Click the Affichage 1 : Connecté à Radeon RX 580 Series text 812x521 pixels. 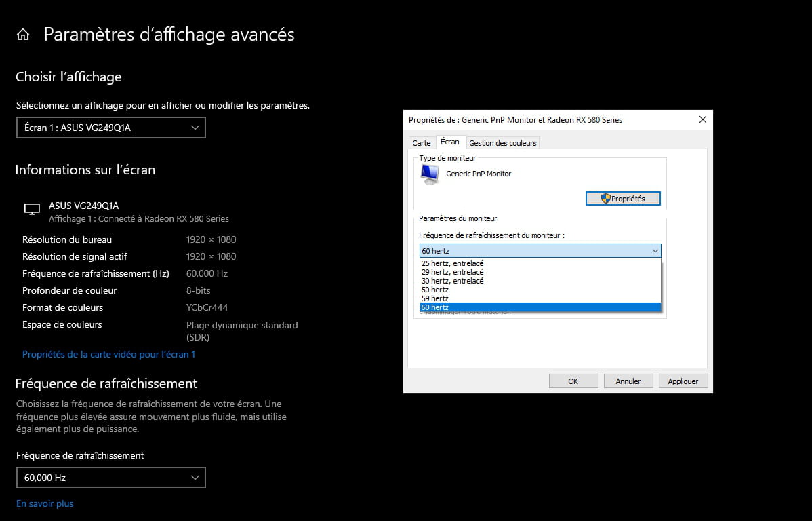(x=139, y=218)
